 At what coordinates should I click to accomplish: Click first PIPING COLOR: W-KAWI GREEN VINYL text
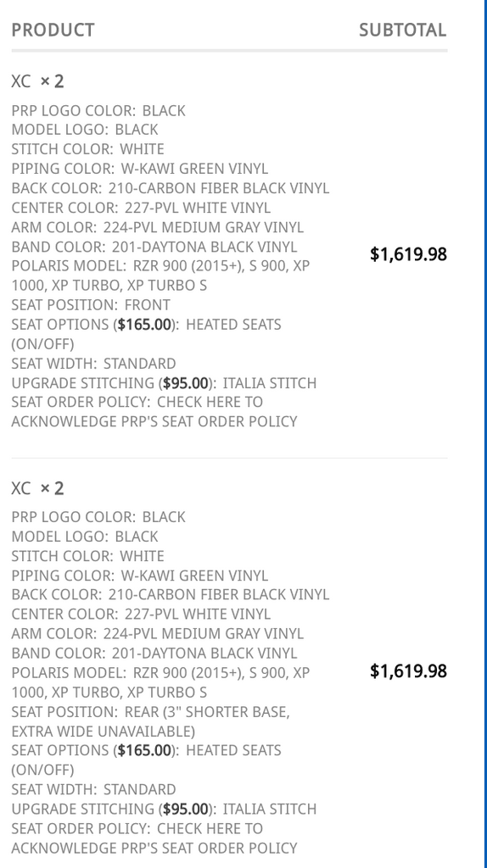point(140,169)
